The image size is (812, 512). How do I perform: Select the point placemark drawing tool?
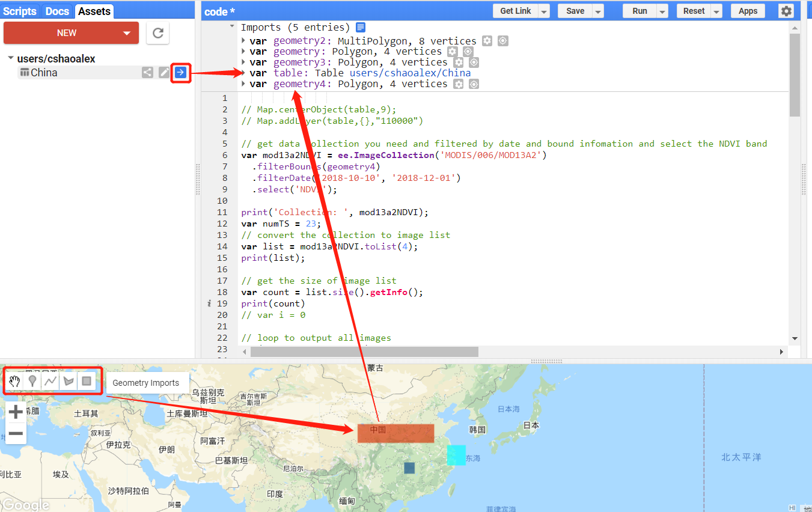(32, 380)
